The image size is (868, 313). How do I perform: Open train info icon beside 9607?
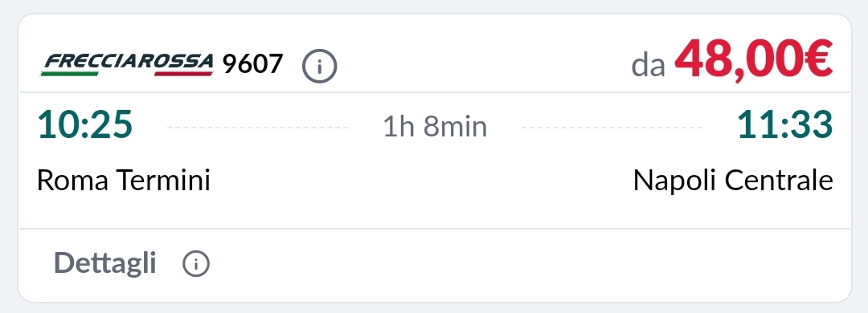point(319,66)
